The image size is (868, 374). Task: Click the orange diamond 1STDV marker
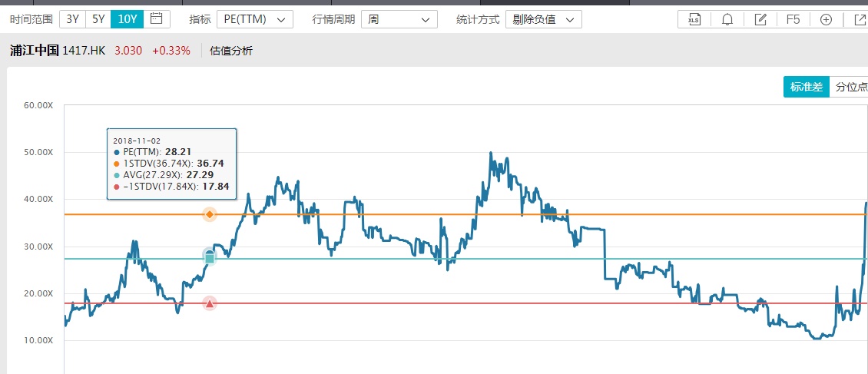pos(209,213)
